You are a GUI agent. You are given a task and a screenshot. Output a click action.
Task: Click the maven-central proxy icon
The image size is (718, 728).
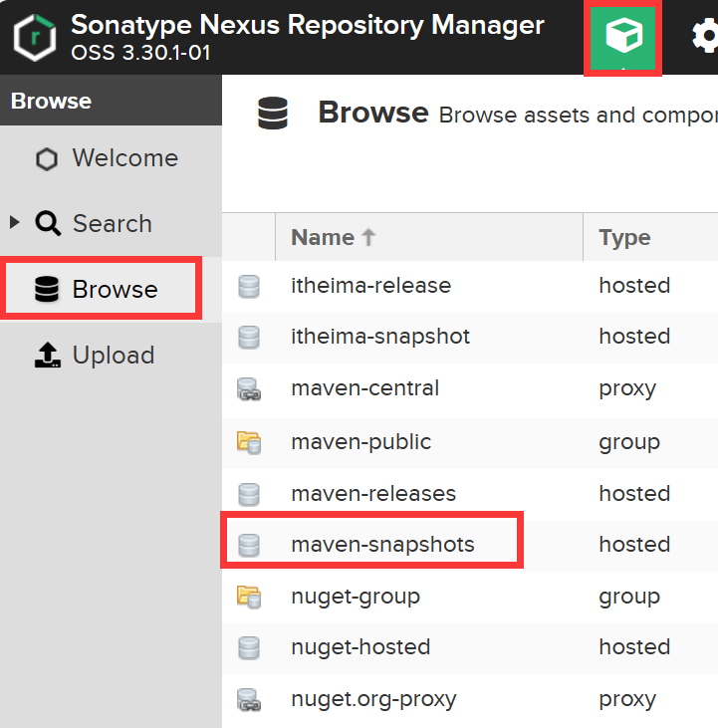[249, 389]
